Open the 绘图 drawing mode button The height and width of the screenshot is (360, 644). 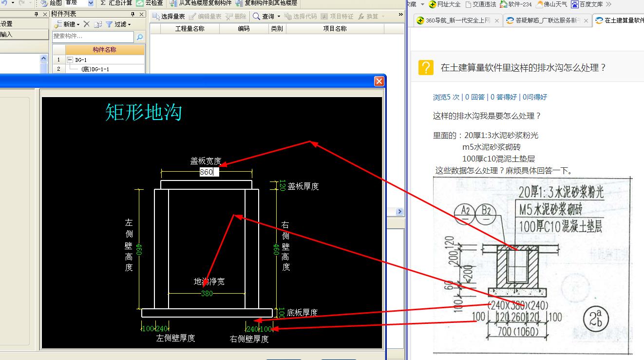tap(51, 3)
